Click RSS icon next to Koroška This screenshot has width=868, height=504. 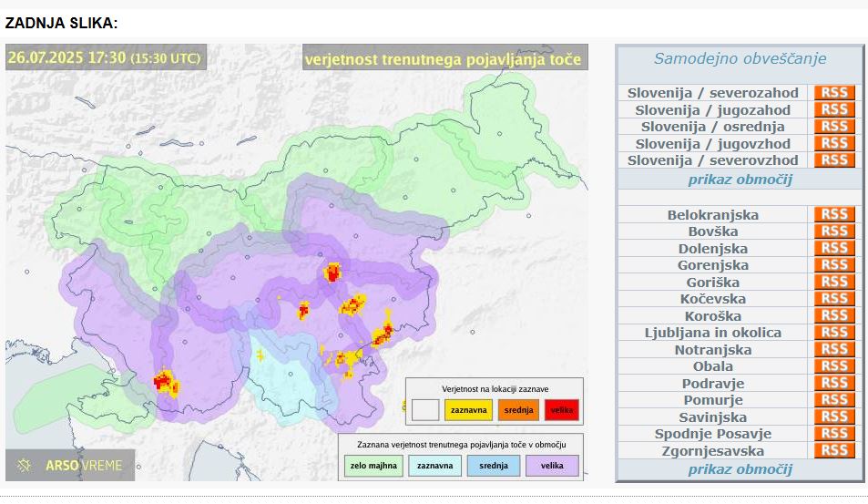[833, 315]
